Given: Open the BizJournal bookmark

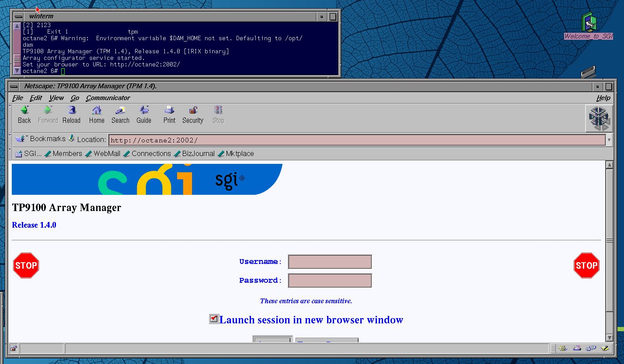Looking at the screenshot, I should click(x=195, y=154).
